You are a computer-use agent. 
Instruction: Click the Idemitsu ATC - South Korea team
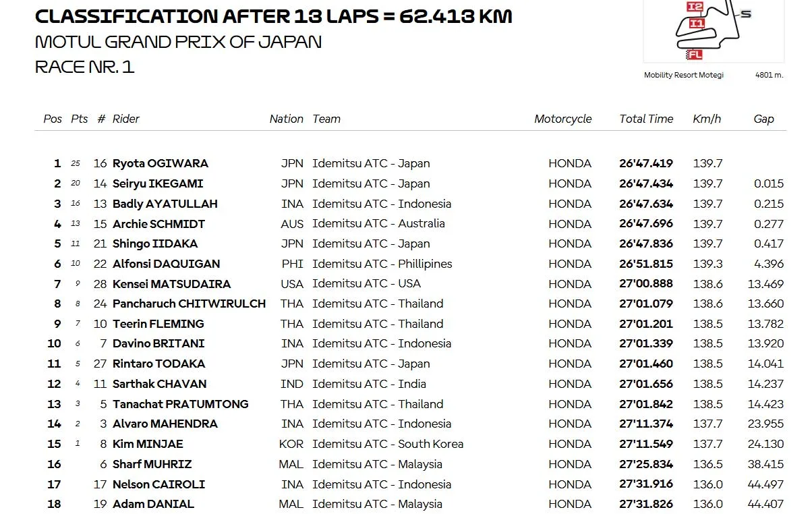point(388,444)
